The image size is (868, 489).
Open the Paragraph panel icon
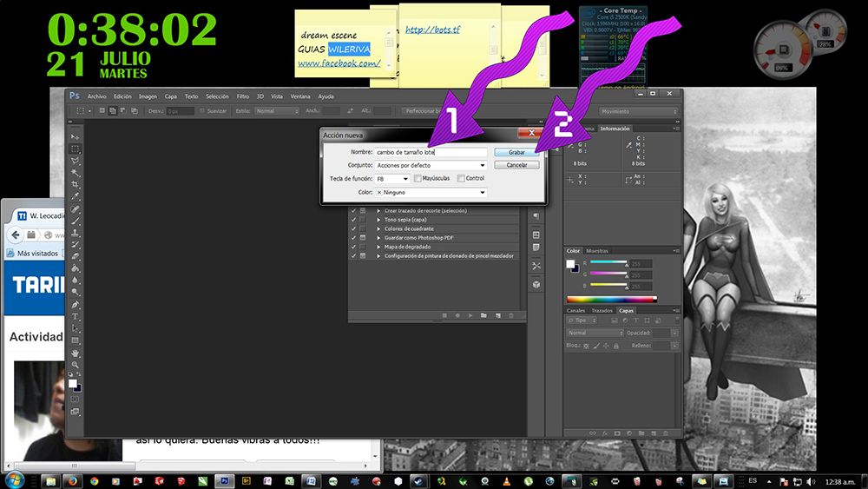click(536, 216)
